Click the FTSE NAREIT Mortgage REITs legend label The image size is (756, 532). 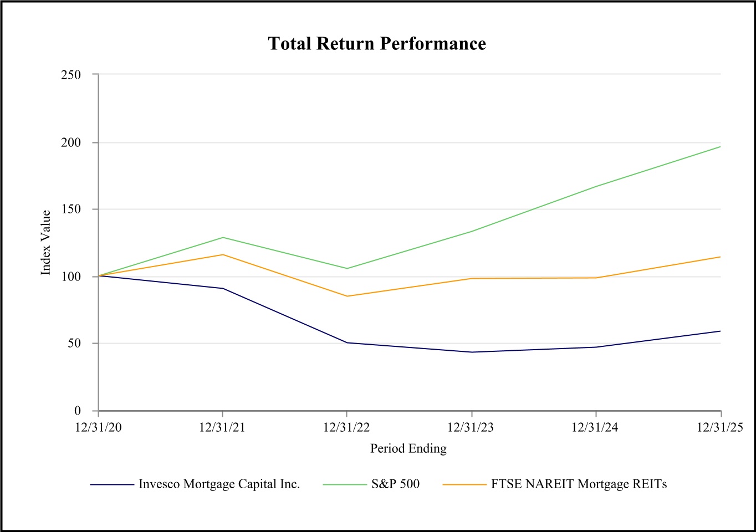pos(579,484)
